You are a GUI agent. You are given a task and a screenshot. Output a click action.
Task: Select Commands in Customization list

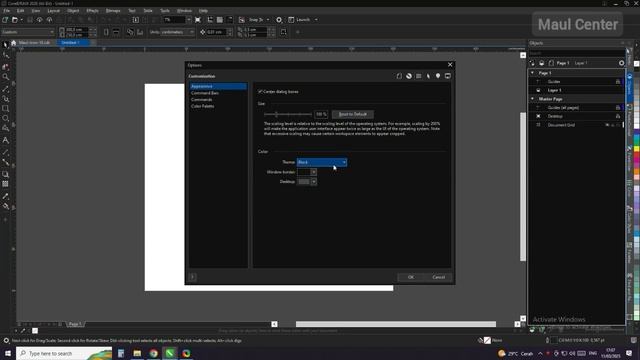(202, 100)
